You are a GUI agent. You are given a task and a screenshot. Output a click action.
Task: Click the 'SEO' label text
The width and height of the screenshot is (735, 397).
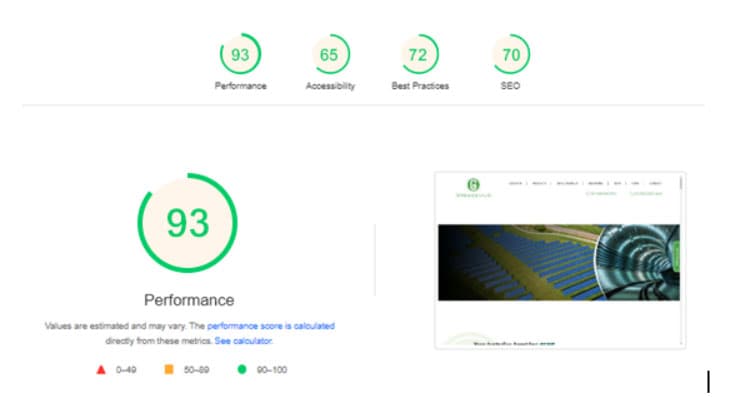[x=510, y=86]
